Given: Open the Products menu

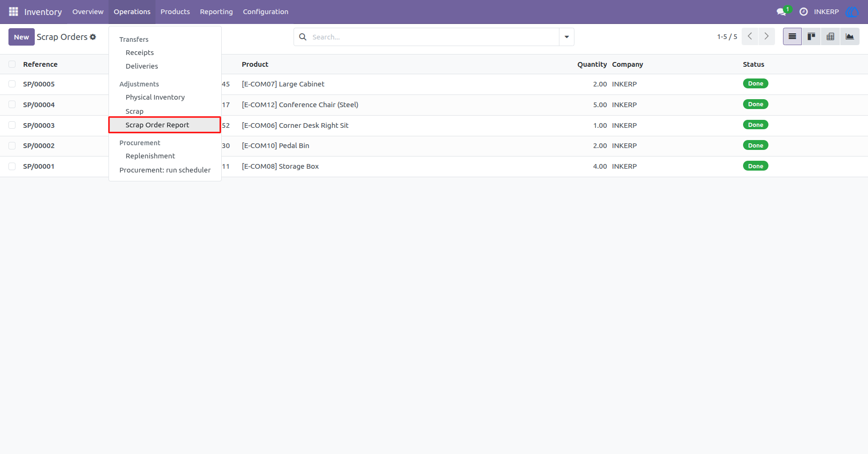Looking at the screenshot, I should (x=175, y=12).
